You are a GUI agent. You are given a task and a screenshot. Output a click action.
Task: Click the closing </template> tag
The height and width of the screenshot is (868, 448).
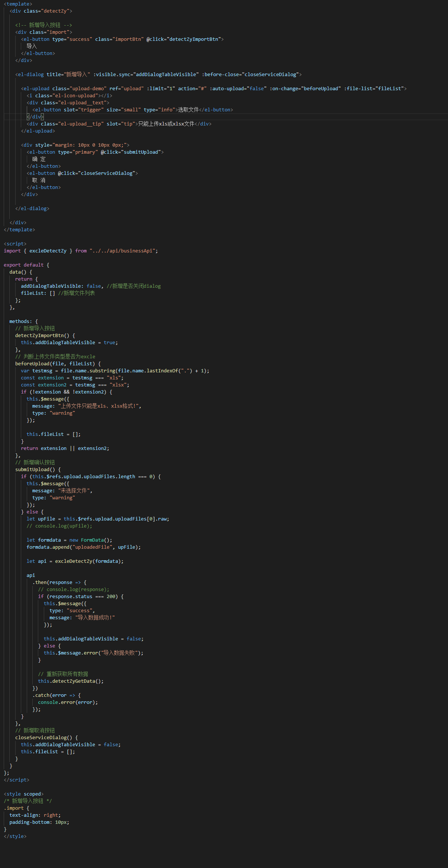coord(19,229)
